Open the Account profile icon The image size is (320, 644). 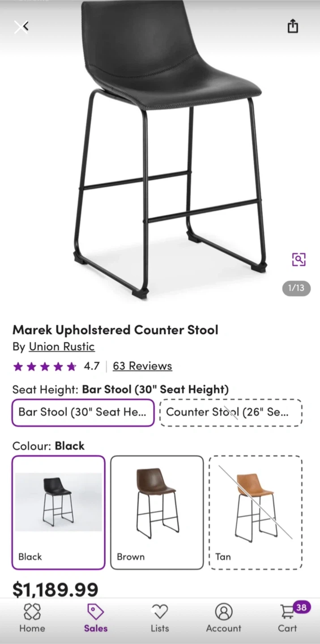coord(224,618)
